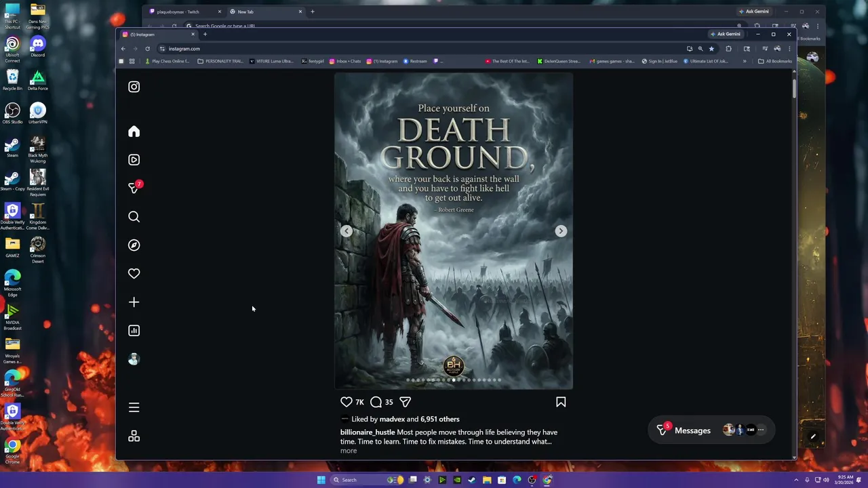Image resolution: width=868 pixels, height=488 pixels.
Task: Open Instagram direct messages icon with badge
Action: point(134,188)
